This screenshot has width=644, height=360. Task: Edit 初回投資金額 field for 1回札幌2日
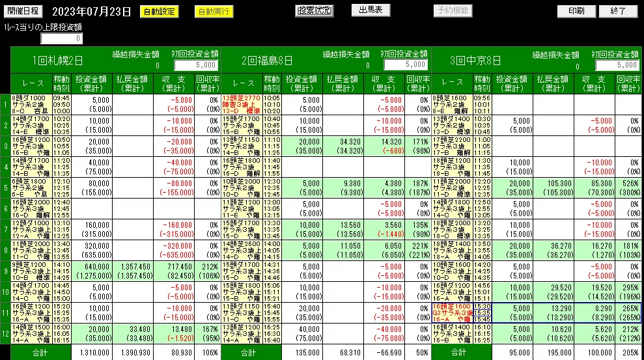196,65
